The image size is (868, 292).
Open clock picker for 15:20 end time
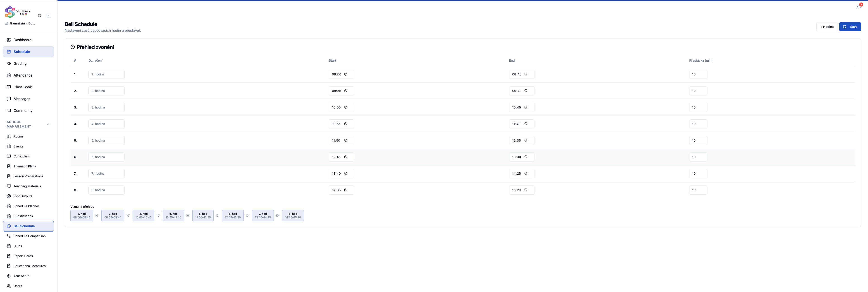click(x=526, y=190)
